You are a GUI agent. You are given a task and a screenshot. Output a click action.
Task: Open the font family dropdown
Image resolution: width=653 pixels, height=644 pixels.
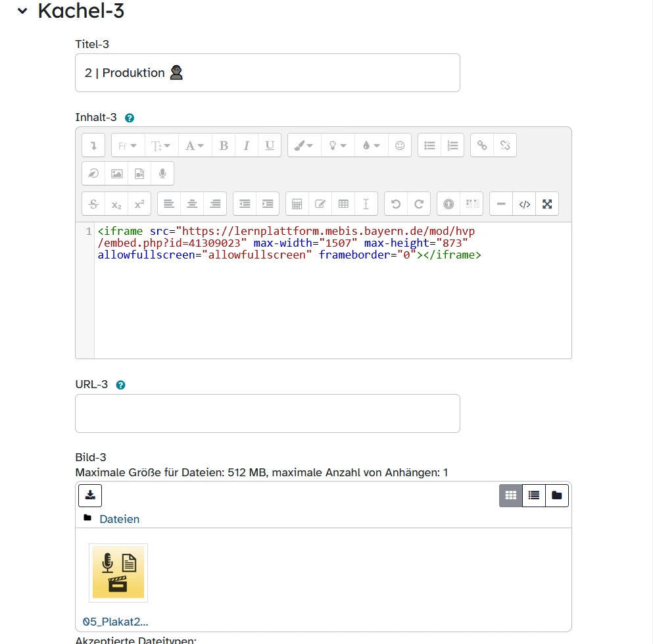[x=128, y=145]
